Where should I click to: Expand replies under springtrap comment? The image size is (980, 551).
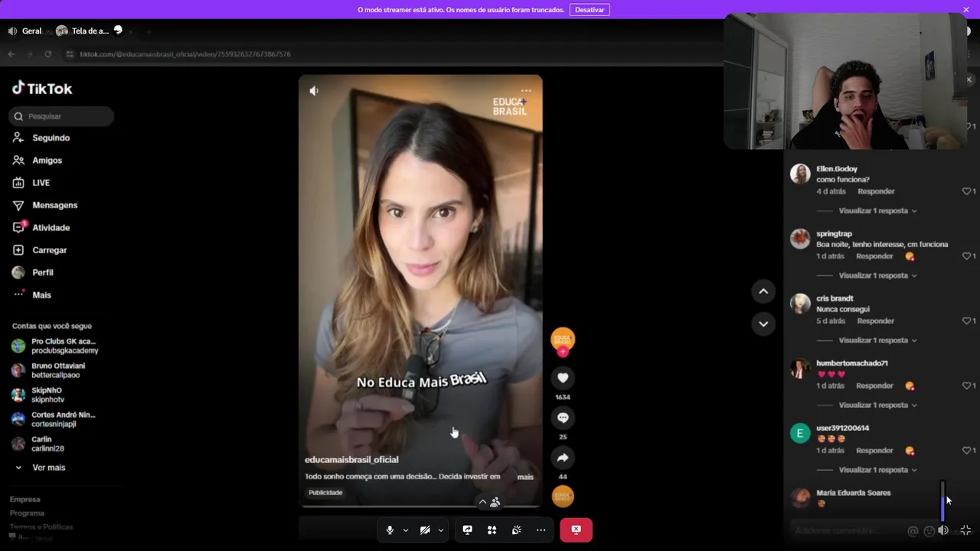pyautogui.click(x=877, y=275)
